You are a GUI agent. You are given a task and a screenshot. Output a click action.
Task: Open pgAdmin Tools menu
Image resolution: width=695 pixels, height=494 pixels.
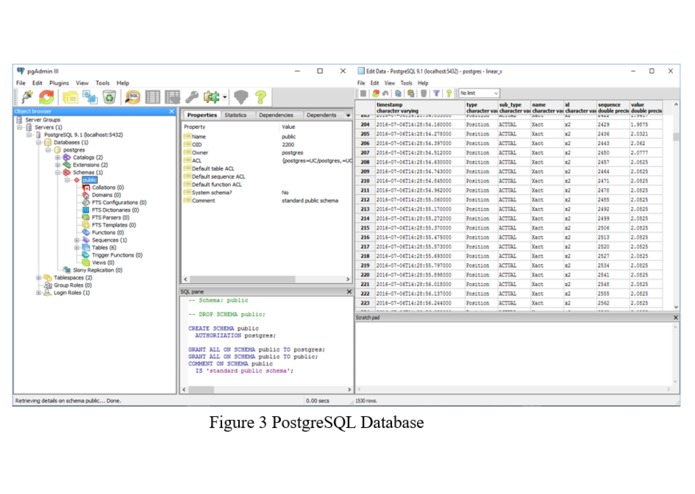pos(102,83)
